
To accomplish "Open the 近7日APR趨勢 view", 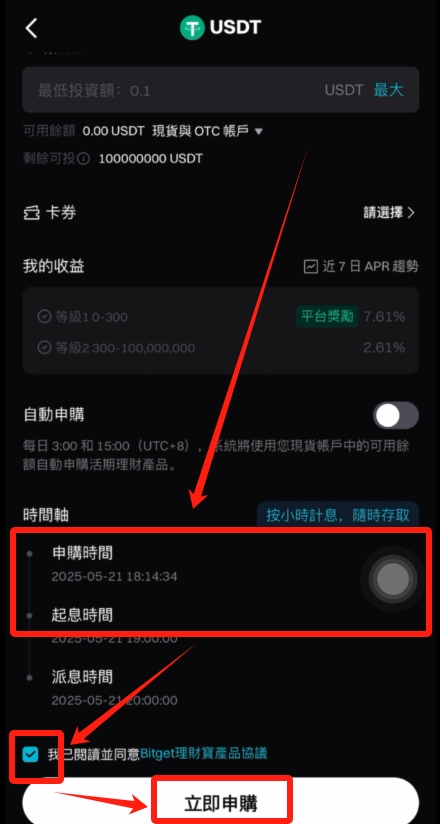I will pos(361,267).
